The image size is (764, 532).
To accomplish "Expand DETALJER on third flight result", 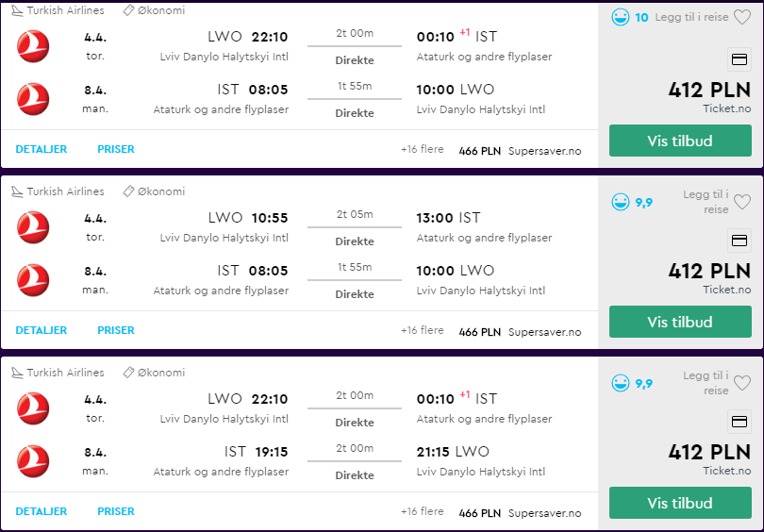I will (x=42, y=511).
